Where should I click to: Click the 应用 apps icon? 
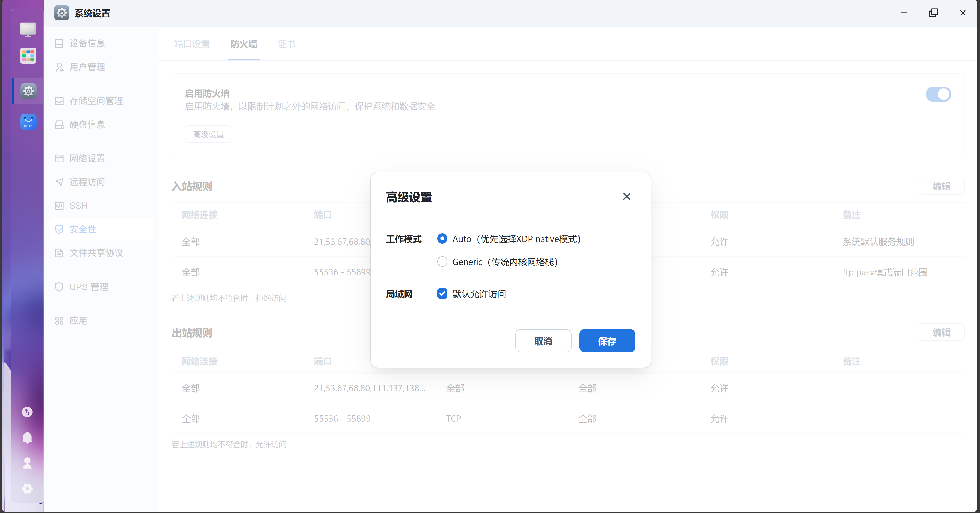click(x=59, y=321)
